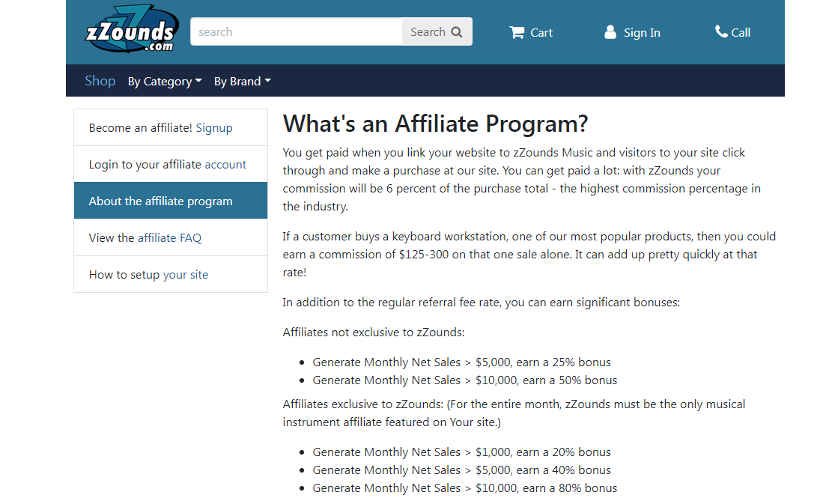
Task: Click 'Become an affiliate!' text
Action: [140, 128]
